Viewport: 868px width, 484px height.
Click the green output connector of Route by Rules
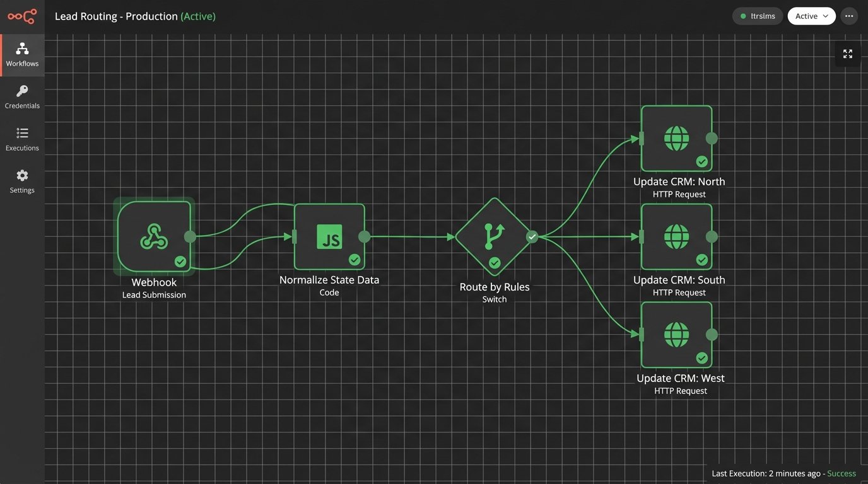click(532, 238)
